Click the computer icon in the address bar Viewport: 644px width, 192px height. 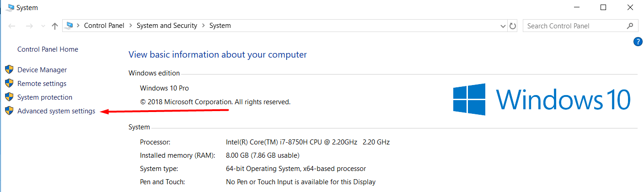(x=70, y=26)
